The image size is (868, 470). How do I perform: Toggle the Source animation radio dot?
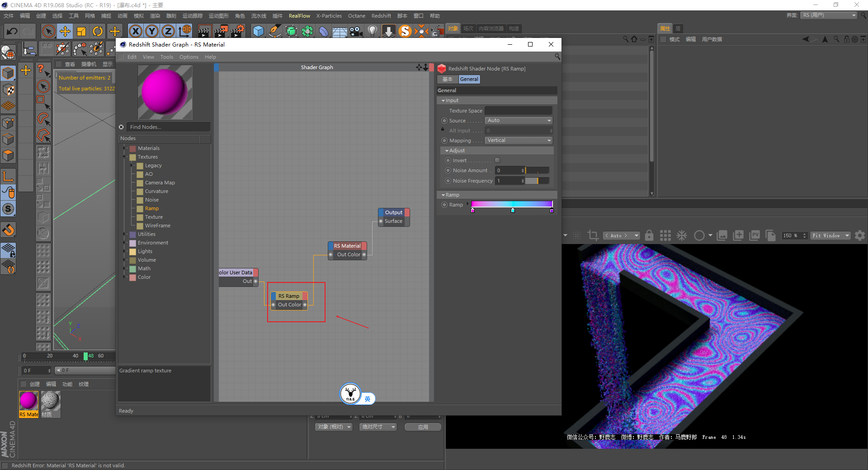click(444, 121)
